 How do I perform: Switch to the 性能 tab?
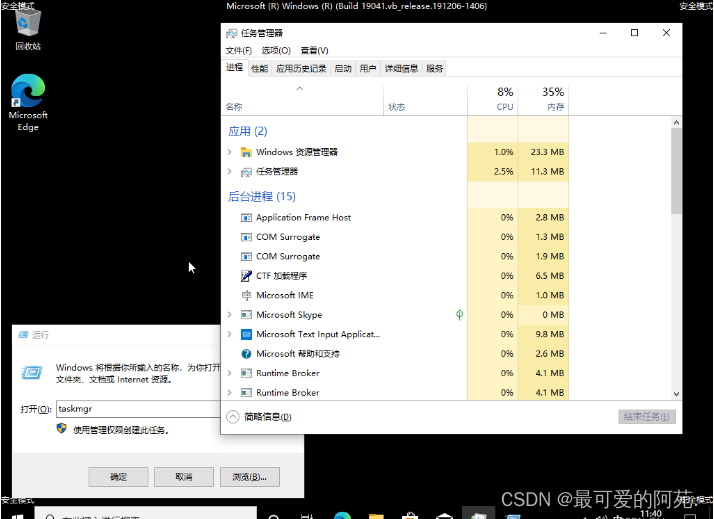[x=260, y=69]
